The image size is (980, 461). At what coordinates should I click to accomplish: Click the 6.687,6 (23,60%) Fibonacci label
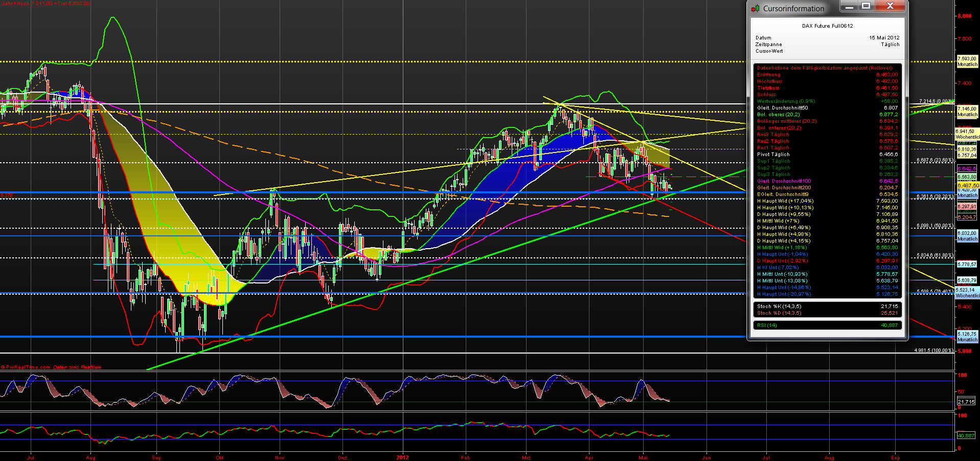(x=935, y=161)
